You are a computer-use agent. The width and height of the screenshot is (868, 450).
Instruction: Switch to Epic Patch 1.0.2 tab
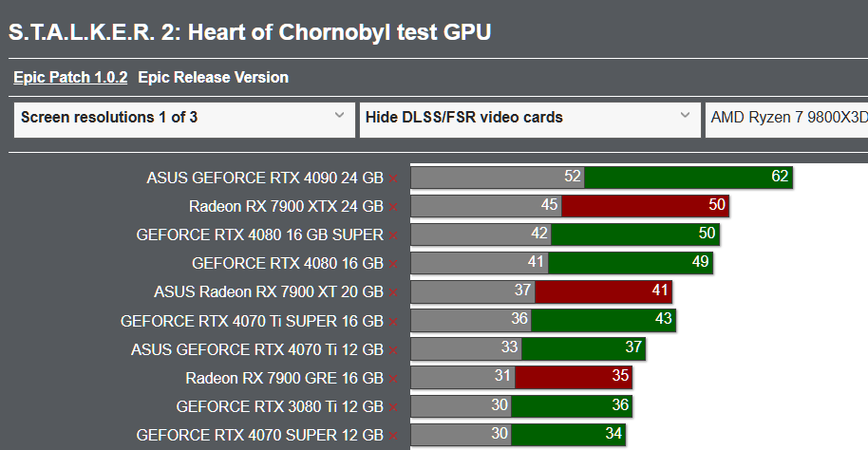[x=70, y=78]
